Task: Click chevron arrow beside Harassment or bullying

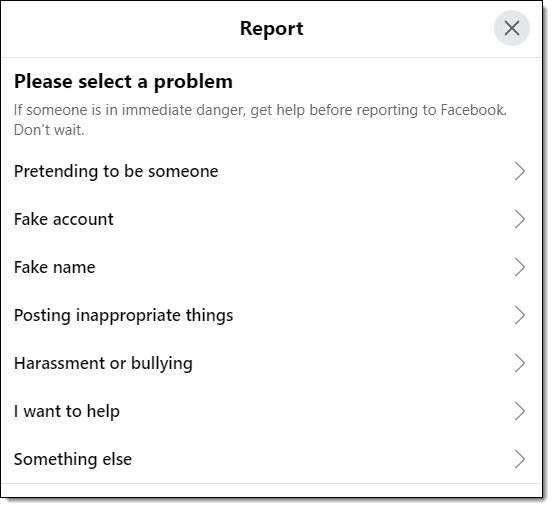Action: click(519, 363)
